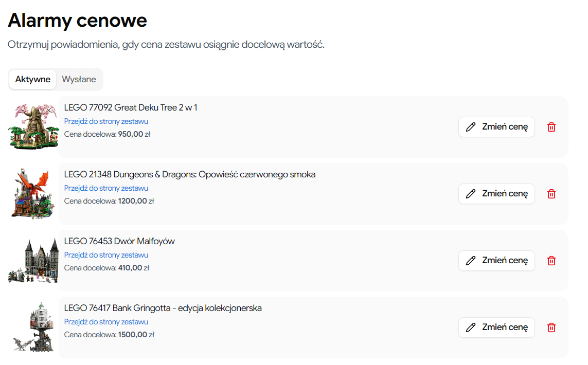Click Zmień cenę for Dungeons & Dragons set

point(496,194)
